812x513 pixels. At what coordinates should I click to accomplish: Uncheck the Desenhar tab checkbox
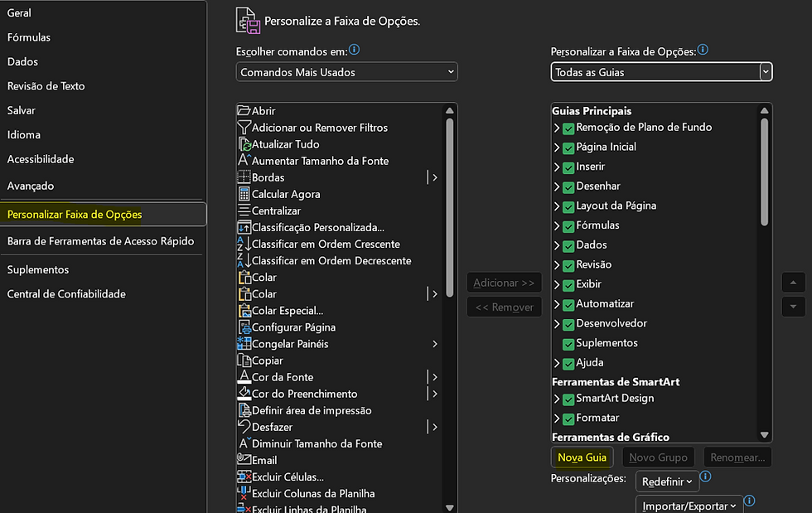click(x=568, y=187)
